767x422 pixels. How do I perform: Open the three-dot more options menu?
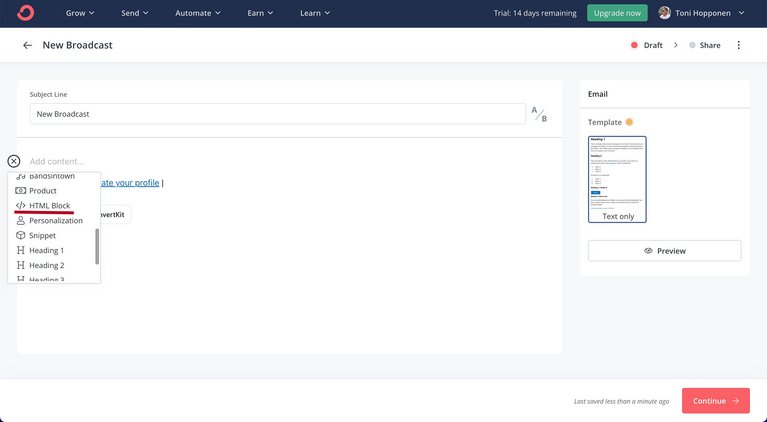(739, 45)
